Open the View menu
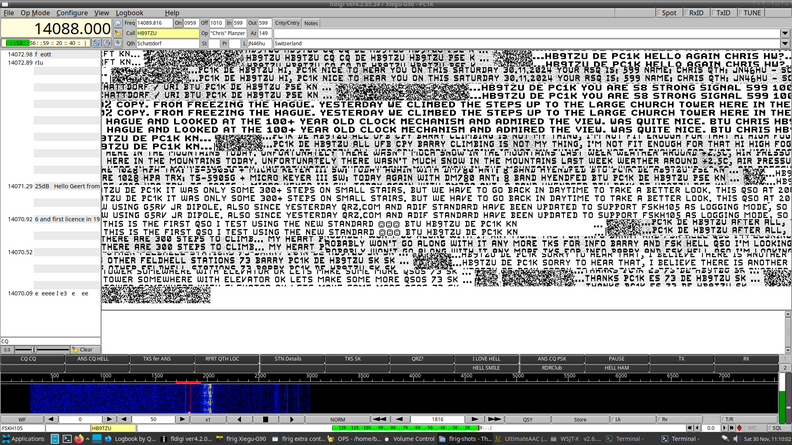This screenshot has height=445, width=792. tap(102, 13)
